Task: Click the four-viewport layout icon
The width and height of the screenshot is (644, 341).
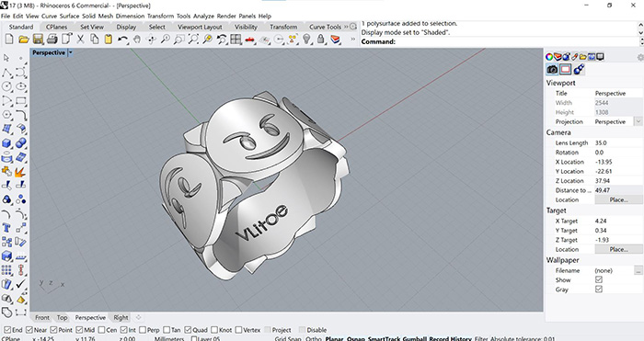Action: (236, 40)
